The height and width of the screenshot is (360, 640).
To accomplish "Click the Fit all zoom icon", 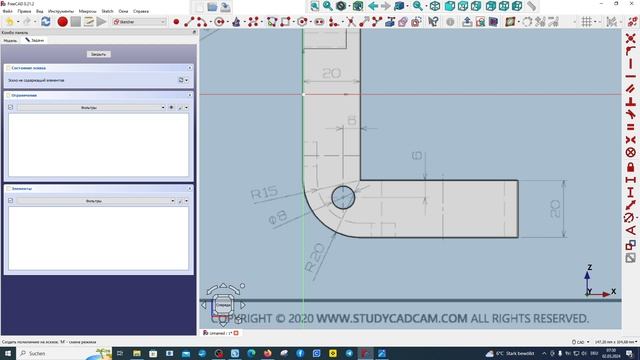I will 315,6.
